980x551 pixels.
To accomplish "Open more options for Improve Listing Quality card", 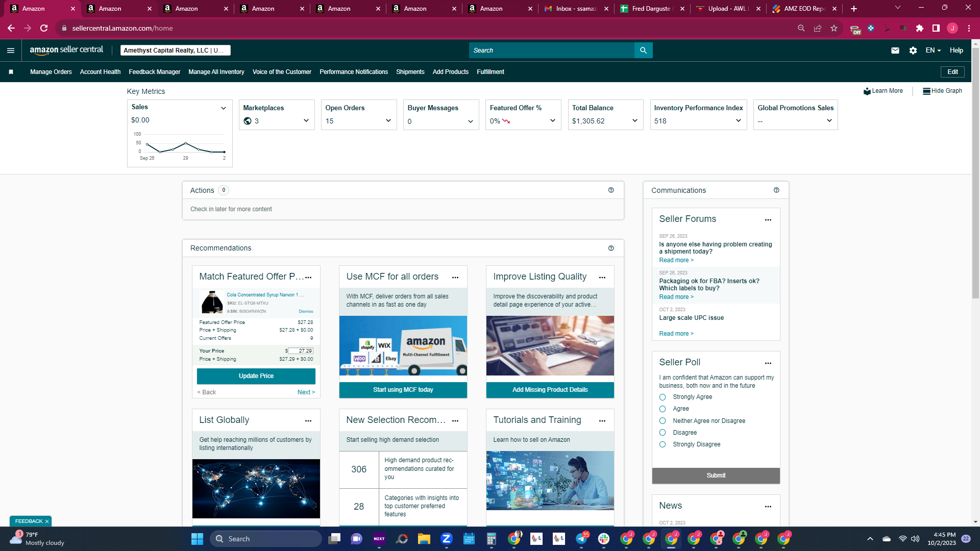I will click(x=602, y=278).
